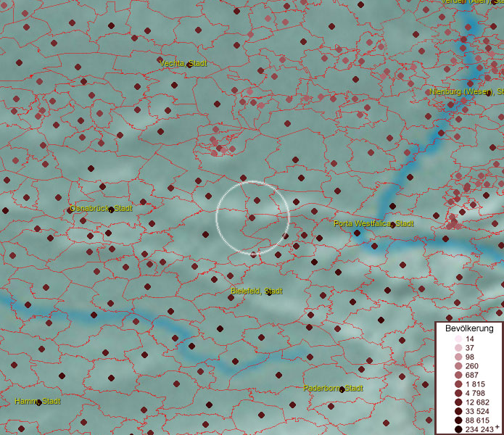Select legend value 14
The height and width of the screenshot is (435, 504).
470,339
